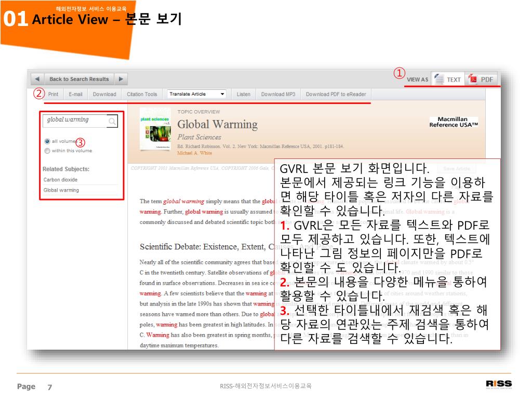The height and width of the screenshot is (399, 532).
Task: Click the E-mail toolbar option
Action: 75,95
